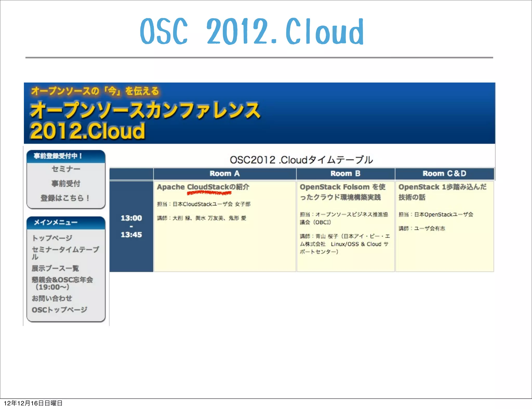Image resolution: width=532 pixels, height=409 pixels.
Task: Open the Apache CloudStackの紹介 session title
Action: (x=203, y=187)
